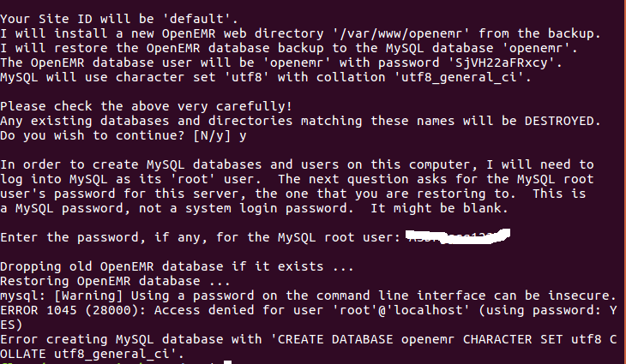Click the 'default' Site ID value
This screenshot has height=364, width=626.
(x=197, y=19)
